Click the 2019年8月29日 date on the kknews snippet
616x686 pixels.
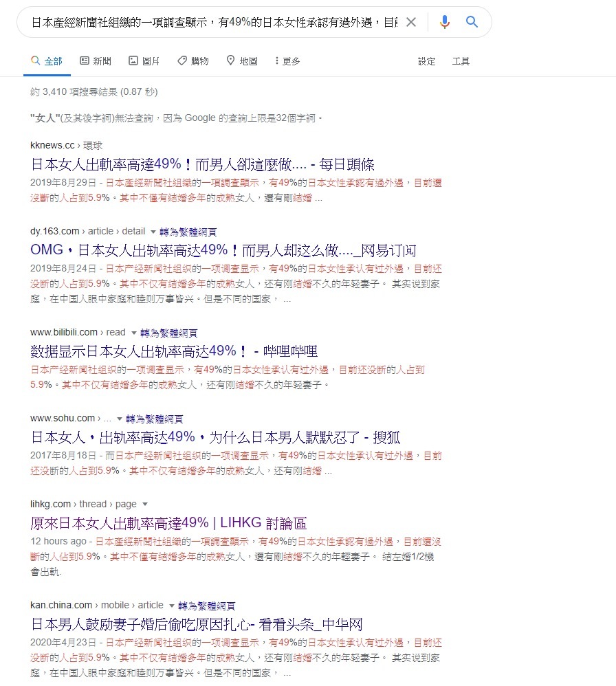pos(63,182)
